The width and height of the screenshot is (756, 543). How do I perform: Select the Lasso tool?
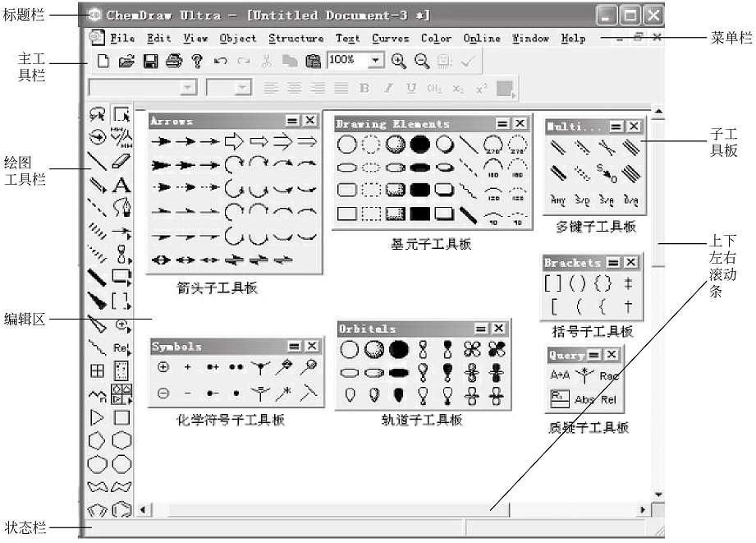(98, 115)
